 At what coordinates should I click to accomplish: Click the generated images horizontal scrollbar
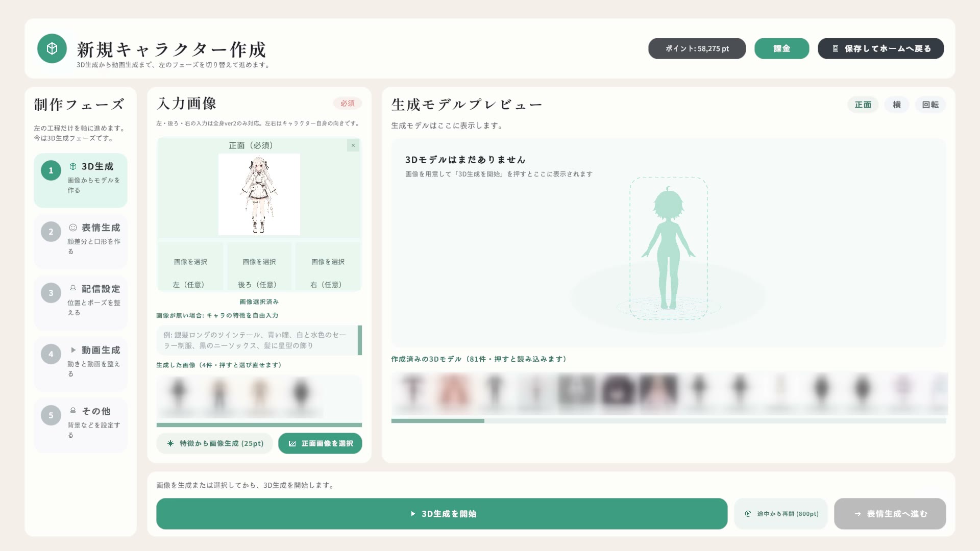259,425
